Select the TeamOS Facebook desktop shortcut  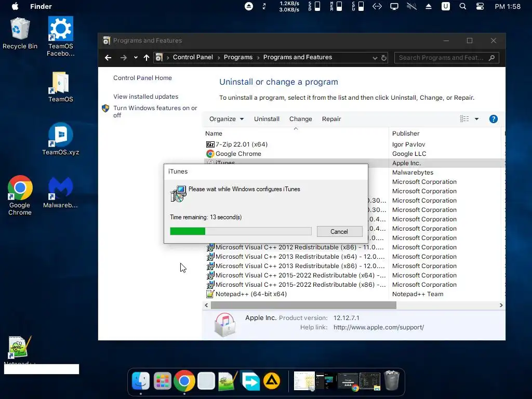[61, 36]
